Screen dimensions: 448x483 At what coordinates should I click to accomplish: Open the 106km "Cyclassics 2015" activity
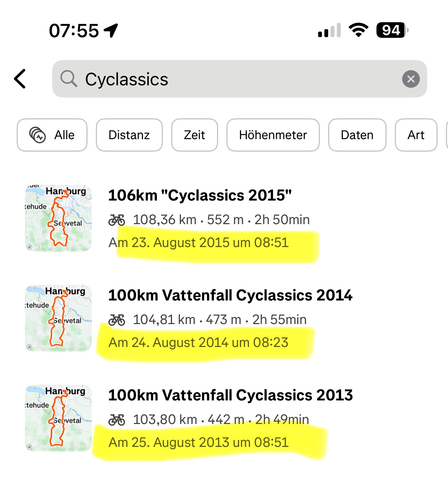(x=200, y=195)
